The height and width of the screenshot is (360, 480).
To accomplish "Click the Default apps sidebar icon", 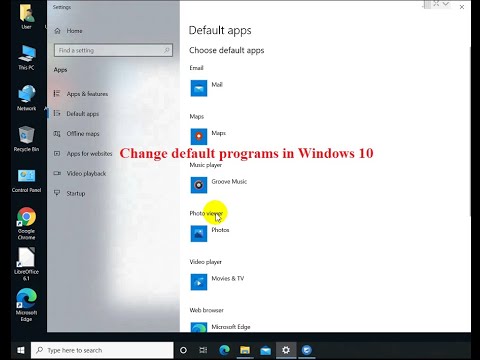I will [57, 114].
